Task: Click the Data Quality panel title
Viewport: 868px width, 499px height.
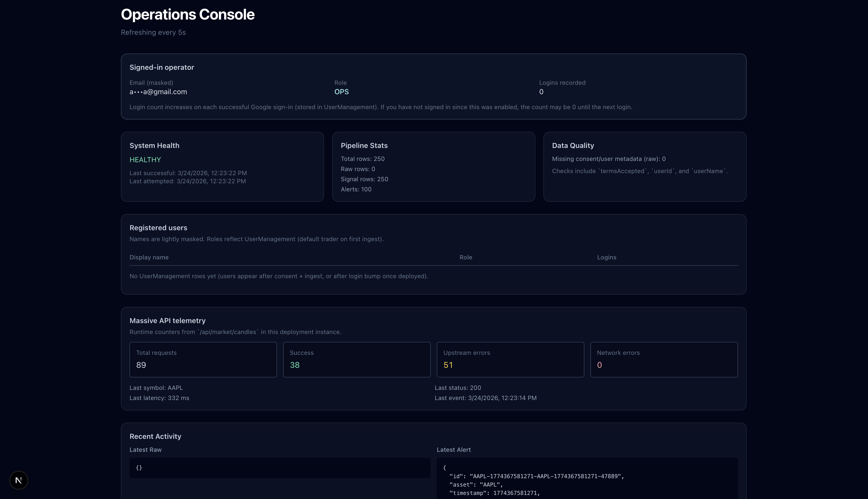Action: pyautogui.click(x=572, y=146)
